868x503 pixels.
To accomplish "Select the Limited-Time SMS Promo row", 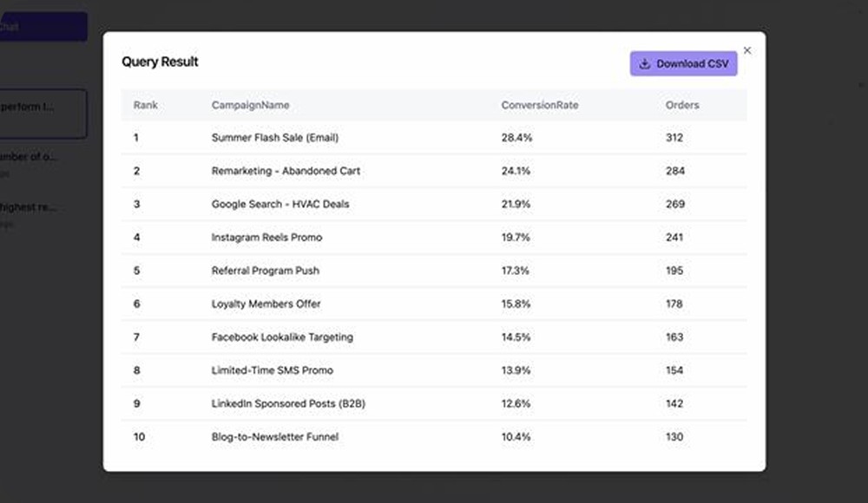I will click(x=272, y=370).
